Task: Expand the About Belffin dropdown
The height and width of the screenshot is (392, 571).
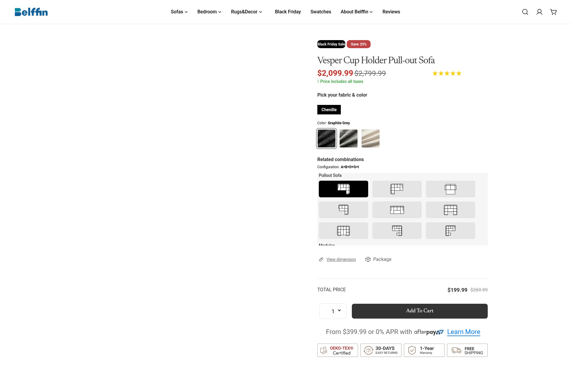Action: pyautogui.click(x=357, y=12)
